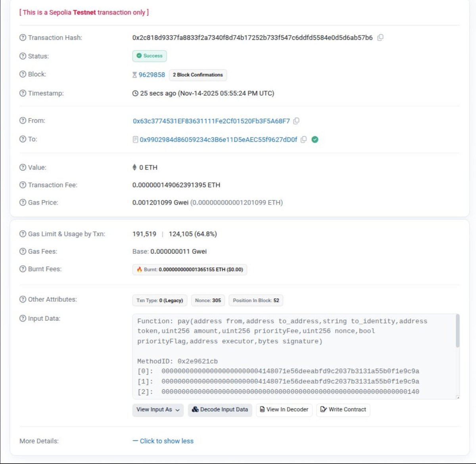
Task: Click the gas usage 124,105 (64.8%) text
Action: 193,234
